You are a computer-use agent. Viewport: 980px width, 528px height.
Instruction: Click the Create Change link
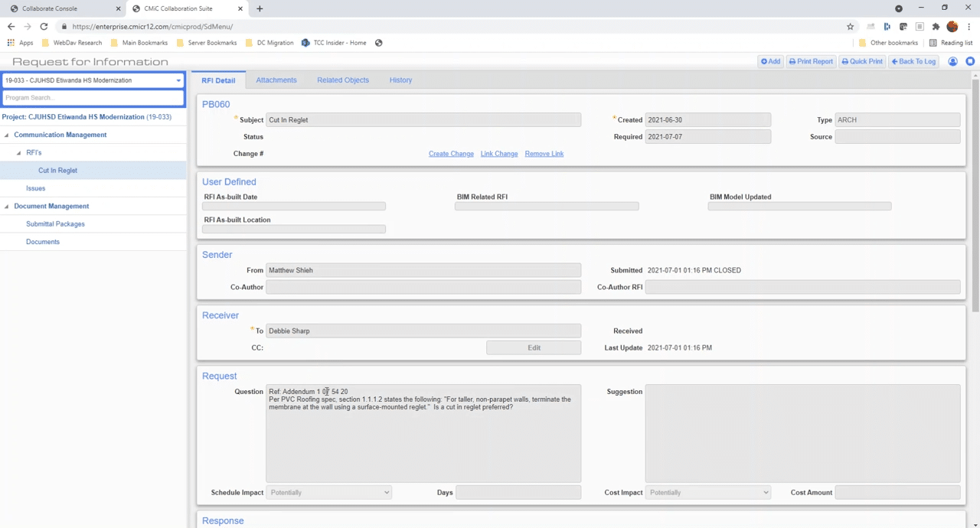[x=450, y=154]
